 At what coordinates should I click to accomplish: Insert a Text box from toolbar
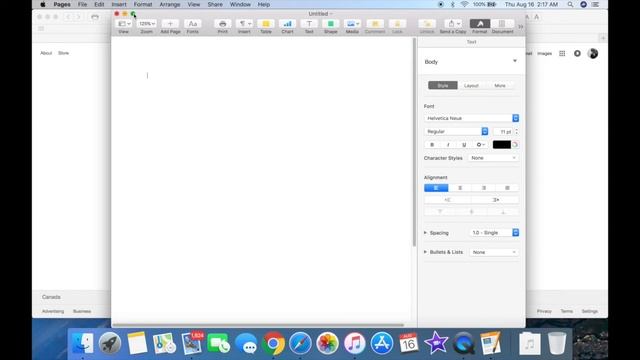(309, 24)
